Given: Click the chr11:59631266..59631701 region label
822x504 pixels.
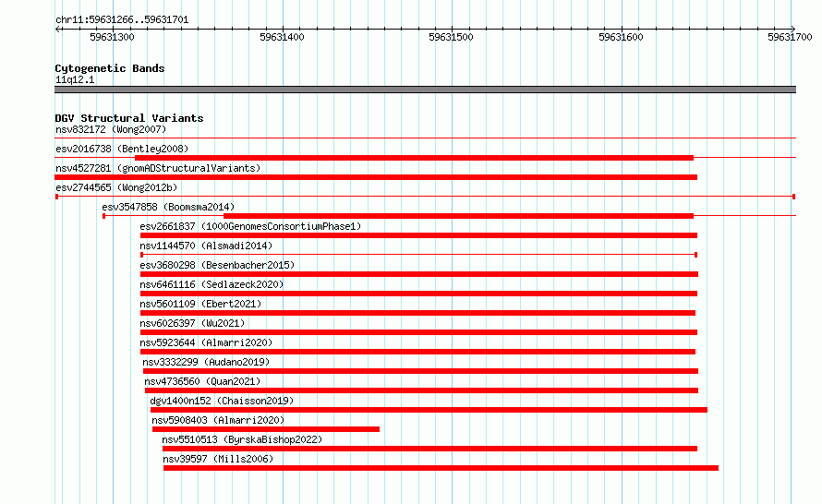Looking at the screenshot, I should [x=122, y=19].
